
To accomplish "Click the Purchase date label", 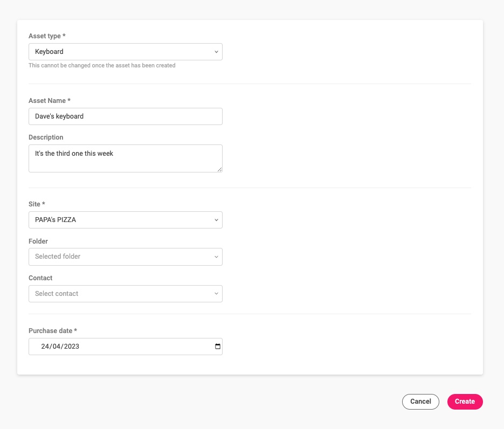I will pos(52,331).
